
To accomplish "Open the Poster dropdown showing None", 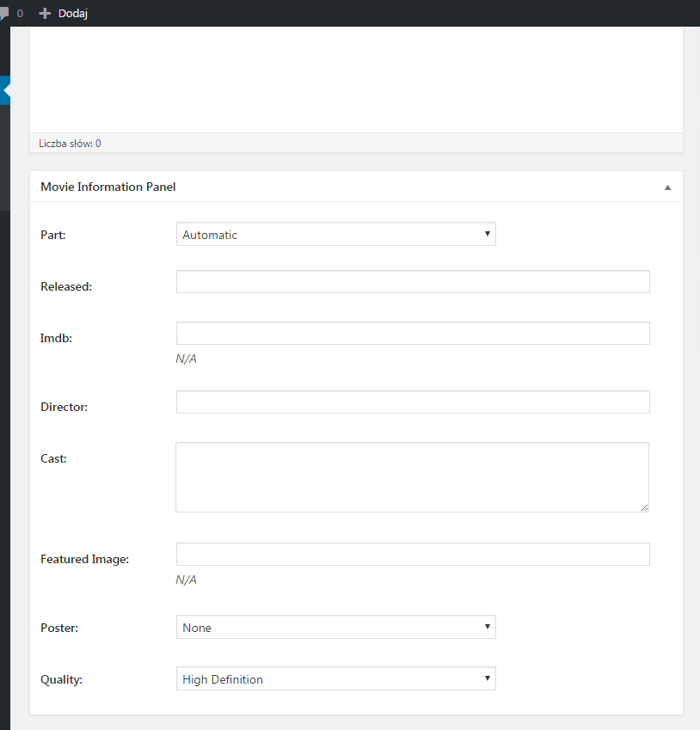I will [x=335, y=628].
